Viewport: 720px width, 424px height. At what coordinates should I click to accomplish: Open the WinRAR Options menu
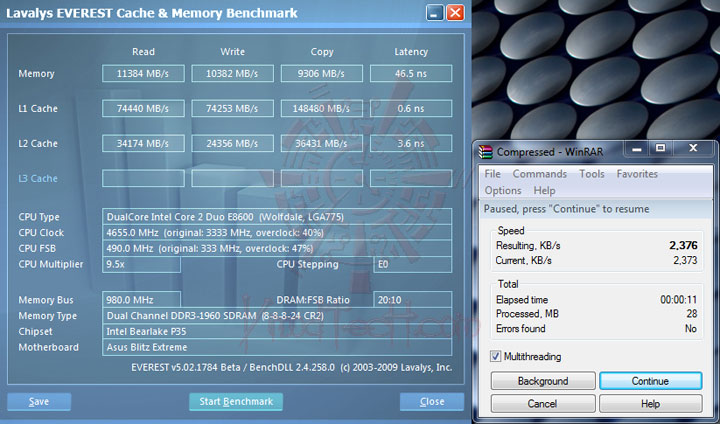[503, 190]
